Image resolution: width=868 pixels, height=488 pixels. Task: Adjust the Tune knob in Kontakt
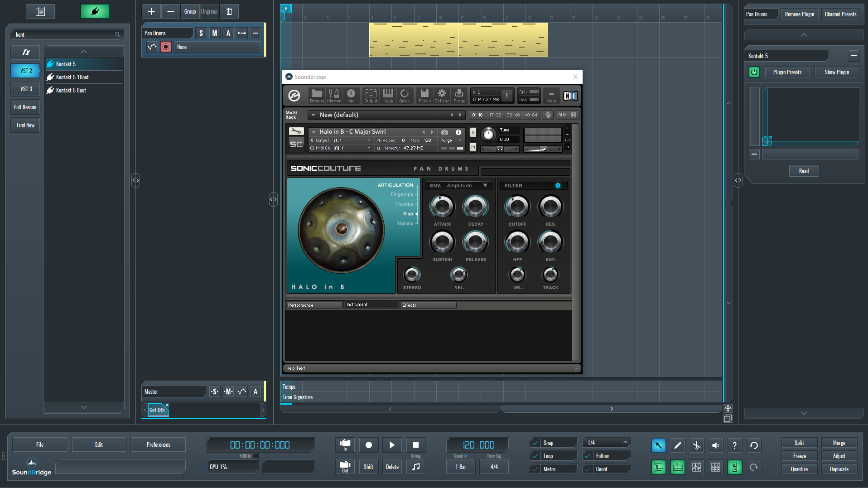(488, 135)
